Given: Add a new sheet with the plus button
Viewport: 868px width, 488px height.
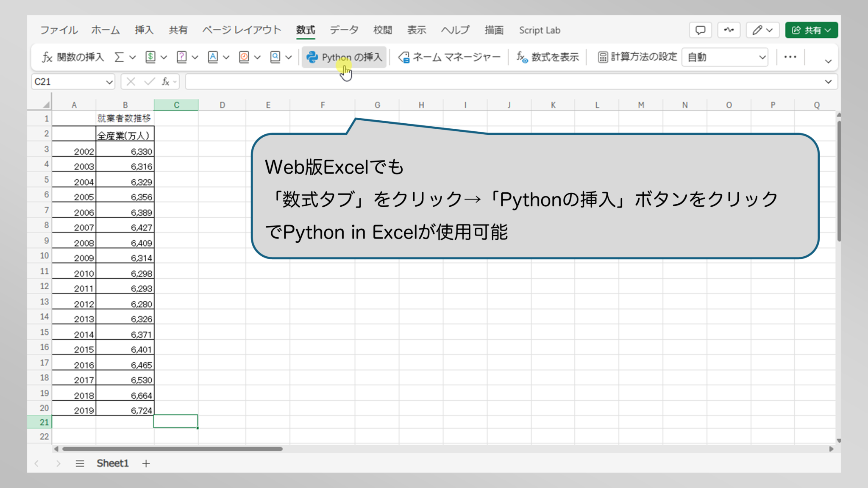Looking at the screenshot, I should click(x=145, y=463).
